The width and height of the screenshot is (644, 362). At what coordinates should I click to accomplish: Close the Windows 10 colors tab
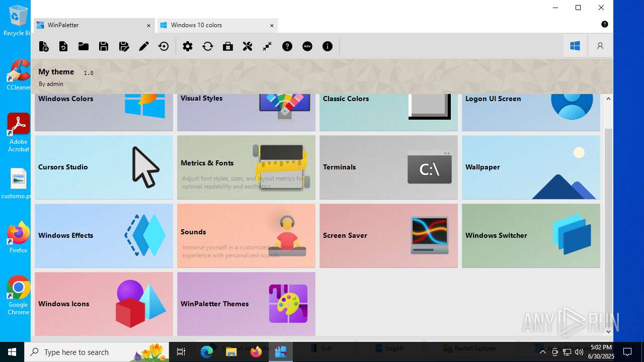(x=272, y=25)
